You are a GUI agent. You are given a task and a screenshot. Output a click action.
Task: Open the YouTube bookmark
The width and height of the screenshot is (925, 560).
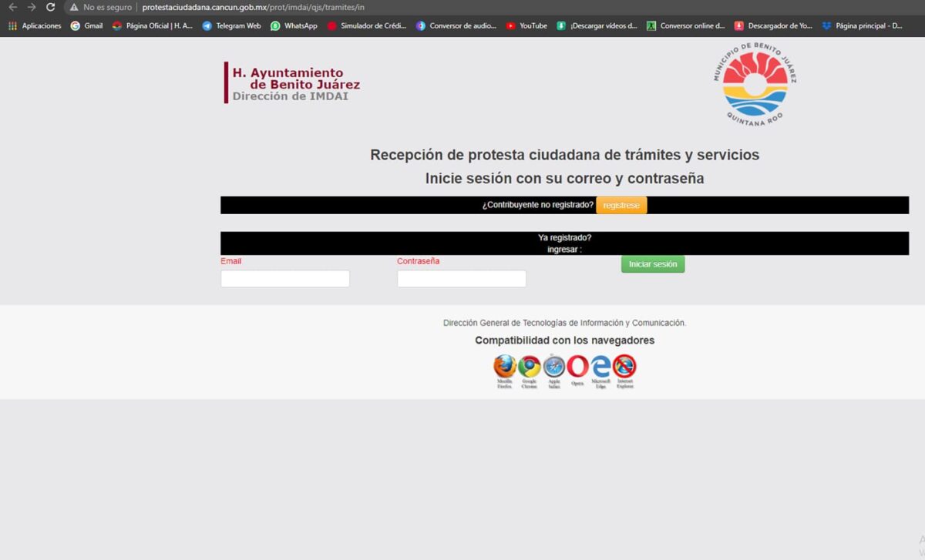526,25
